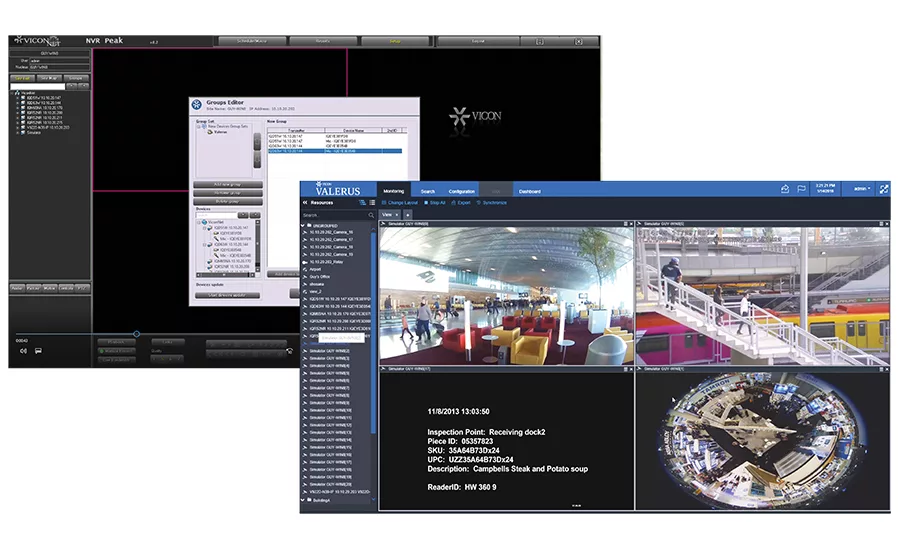Switch Resources to list view icon
Image resolution: width=900 pixels, height=550 pixels.
[372, 203]
